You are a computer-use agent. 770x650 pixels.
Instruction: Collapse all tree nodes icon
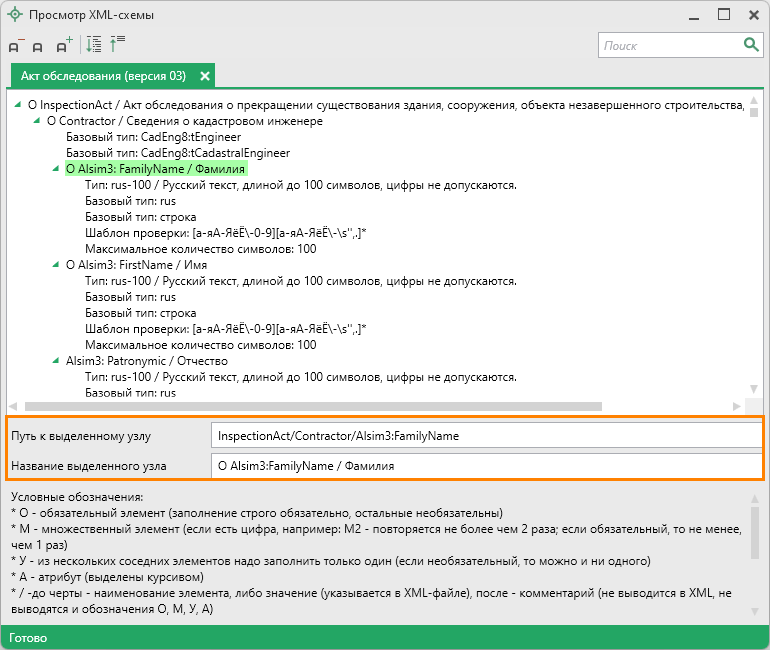coord(117,44)
